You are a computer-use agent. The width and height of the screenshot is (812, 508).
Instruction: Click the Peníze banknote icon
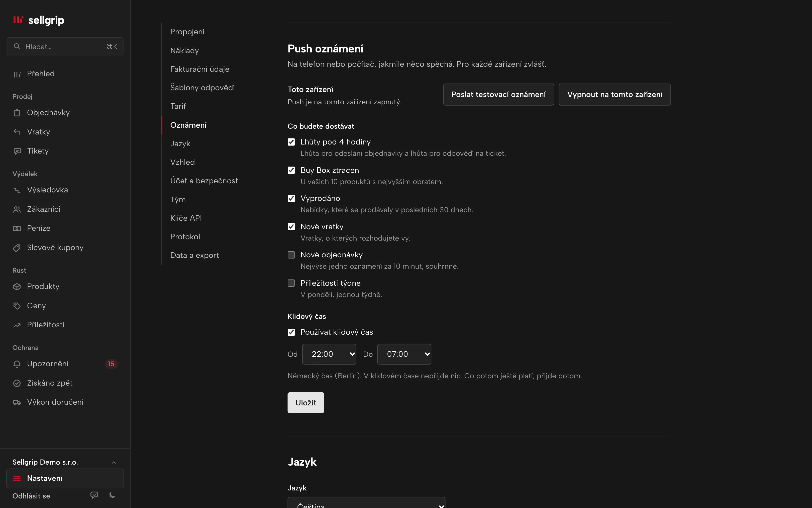(x=17, y=229)
